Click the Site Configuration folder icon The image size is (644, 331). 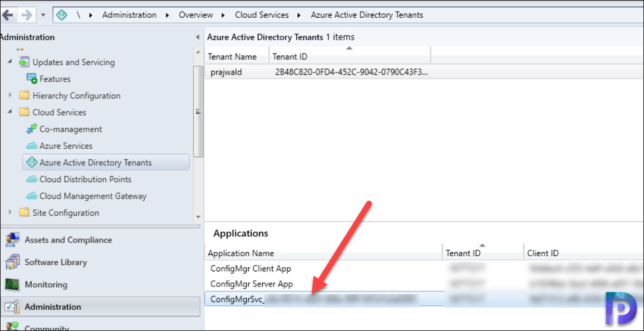(24, 212)
